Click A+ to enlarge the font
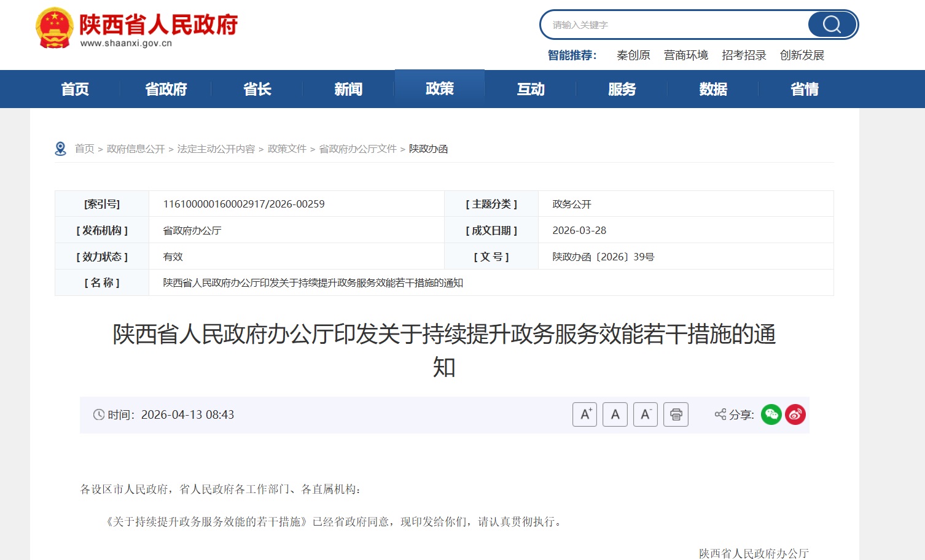This screenshot has height=560, width=925. tap(584, 414)
